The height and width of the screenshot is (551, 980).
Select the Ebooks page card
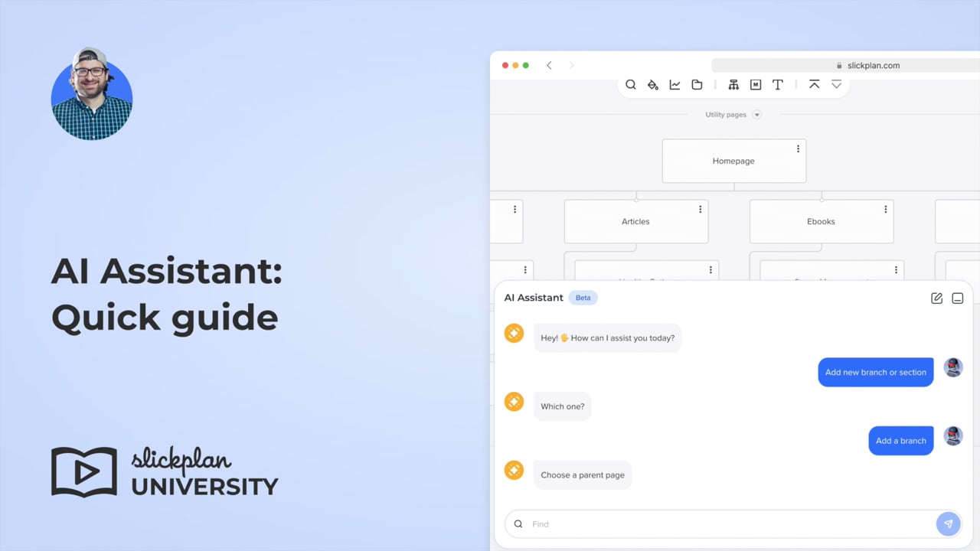[822, 221]
